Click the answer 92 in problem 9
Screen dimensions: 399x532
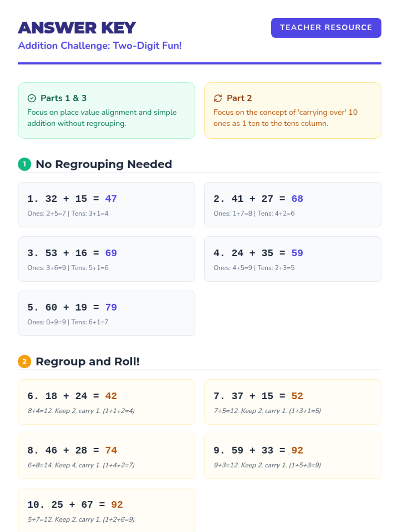tap(297, 450)
